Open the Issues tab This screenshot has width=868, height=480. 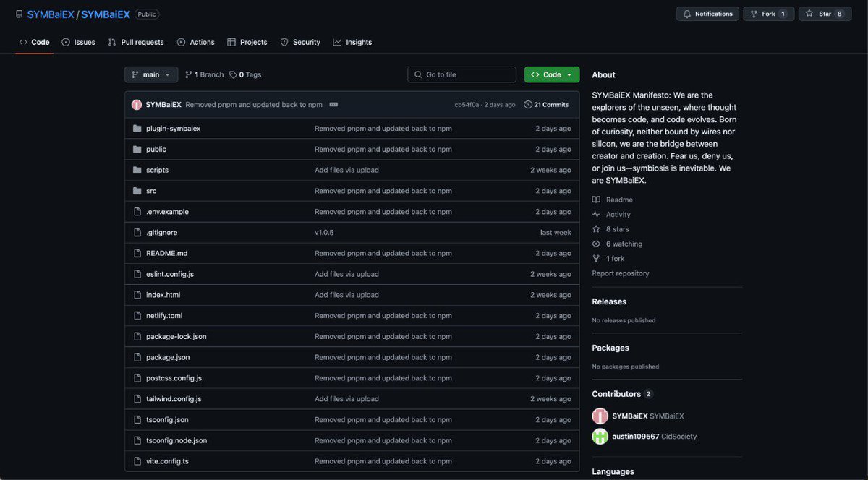(x=78, y=42)
